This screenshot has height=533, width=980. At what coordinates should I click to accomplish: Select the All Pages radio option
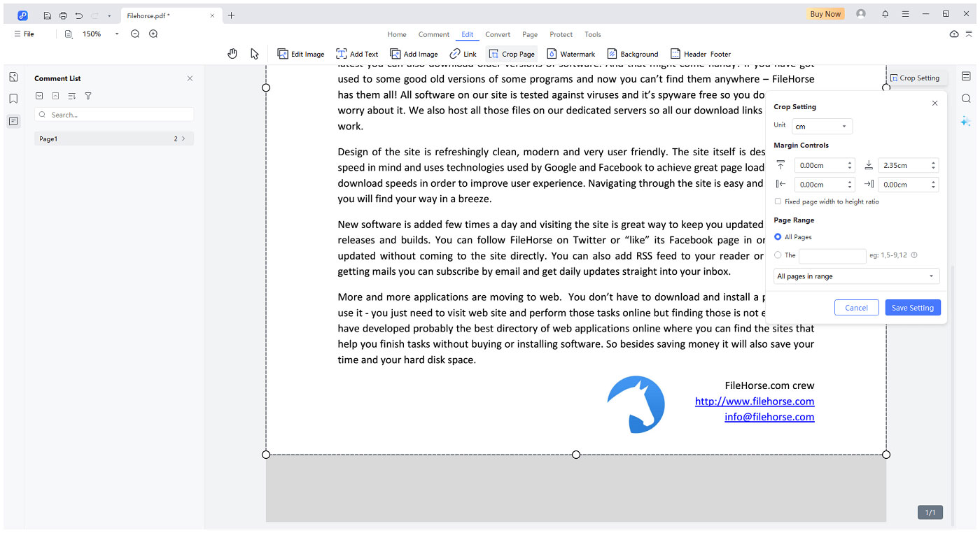(778, 237)
